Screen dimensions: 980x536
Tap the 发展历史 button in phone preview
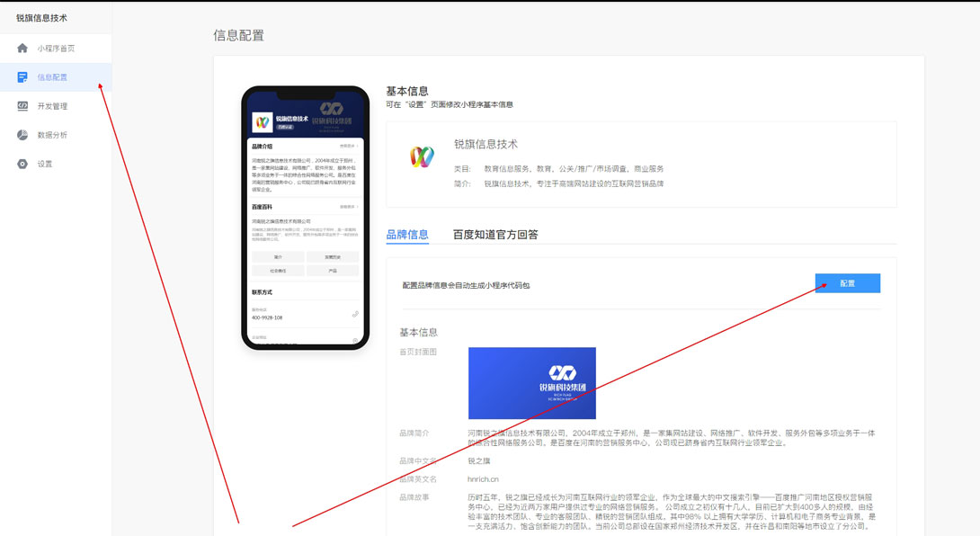[x=333, y=257]
